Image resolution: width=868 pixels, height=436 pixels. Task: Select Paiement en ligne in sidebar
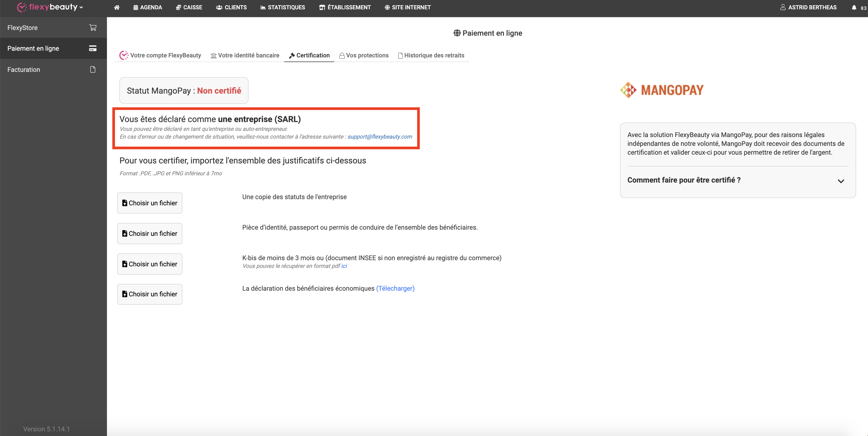tap(53, 48)
